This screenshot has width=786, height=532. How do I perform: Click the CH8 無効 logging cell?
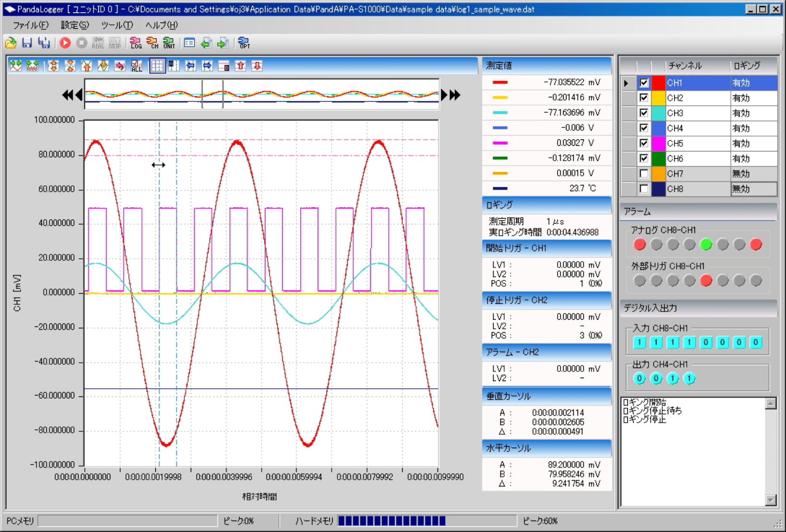click(753, 189)
